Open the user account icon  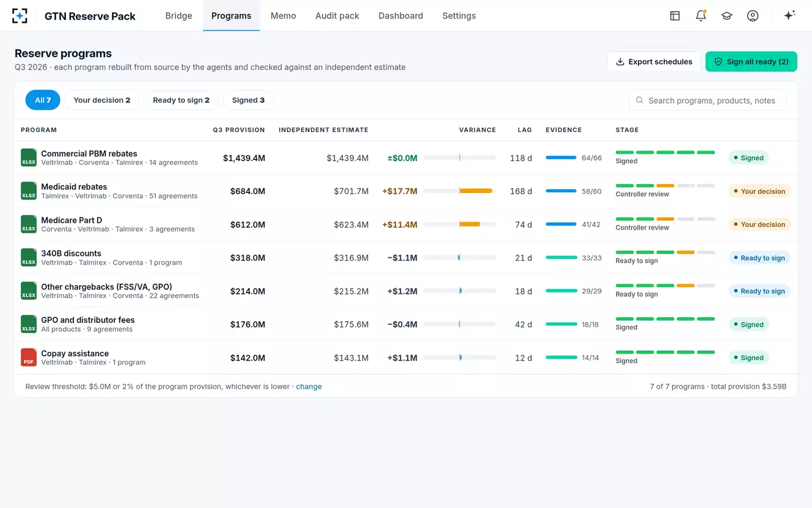click(x=753, y=16)
